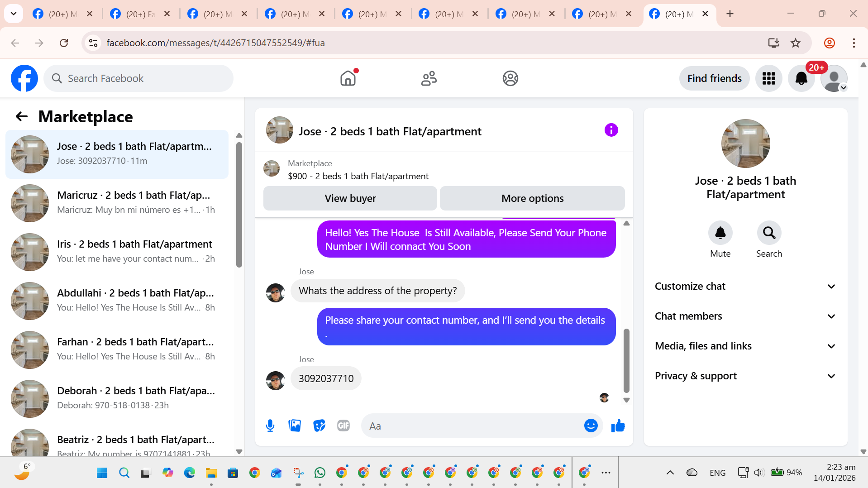Open the Friends icon in top navigation

[x=429, y=78]
